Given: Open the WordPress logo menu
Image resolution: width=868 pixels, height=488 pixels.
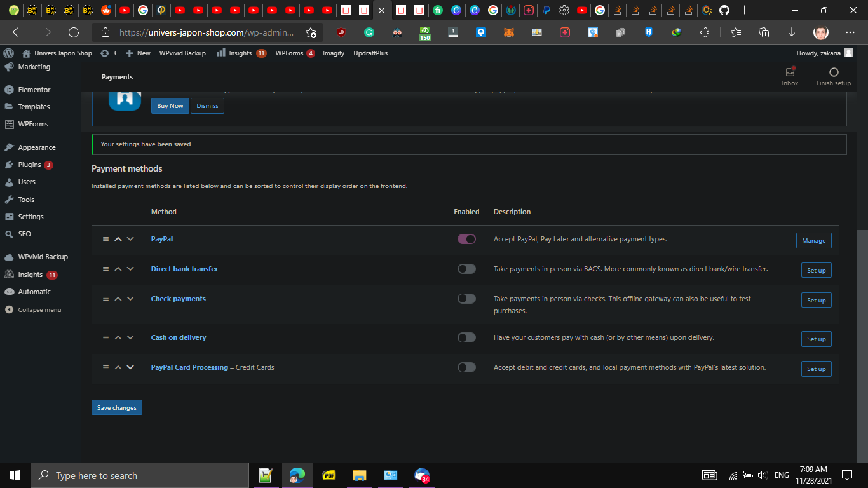Looking at the screenshot, I should click(8, 53).
